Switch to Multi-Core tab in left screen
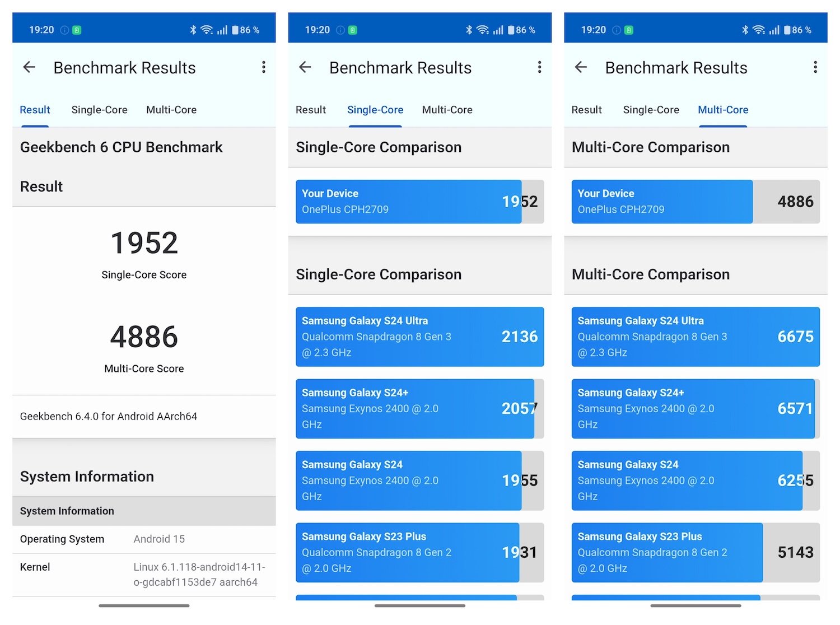Screen dimensions: 840x625 pyautogui.click(x=171, y=110)
